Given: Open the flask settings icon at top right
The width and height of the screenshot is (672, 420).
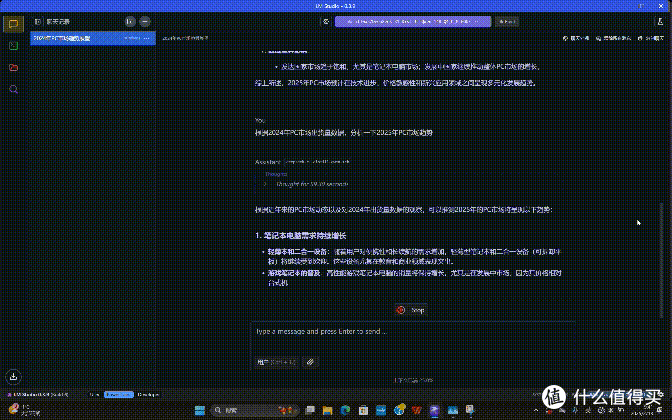Looking at the screenshot, I should (x=660, y=21).
